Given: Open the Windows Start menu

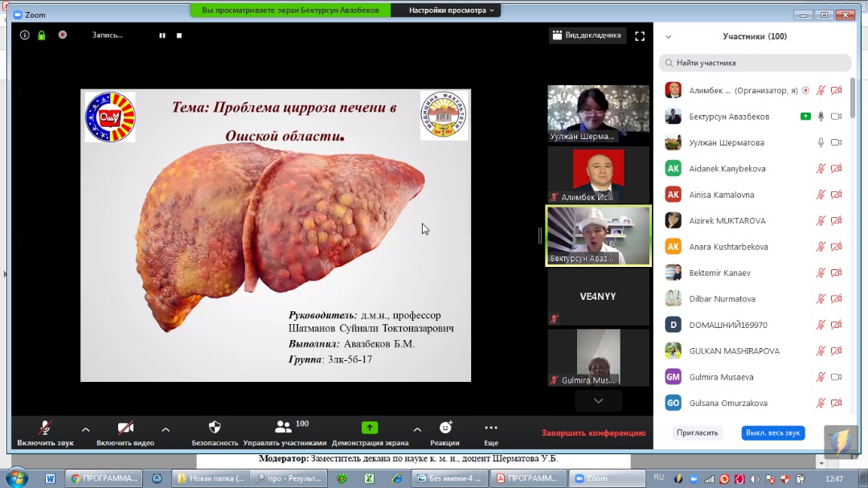Looking at the screenshot, I should (x=17, y=478).
